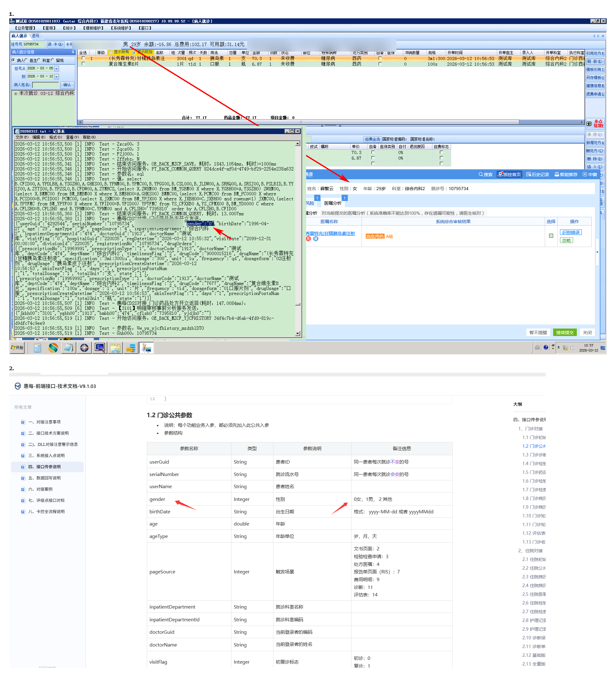Click the 智能推荐 smart recommend icon
Screen dimensions: 616x677
coord(557,175)
